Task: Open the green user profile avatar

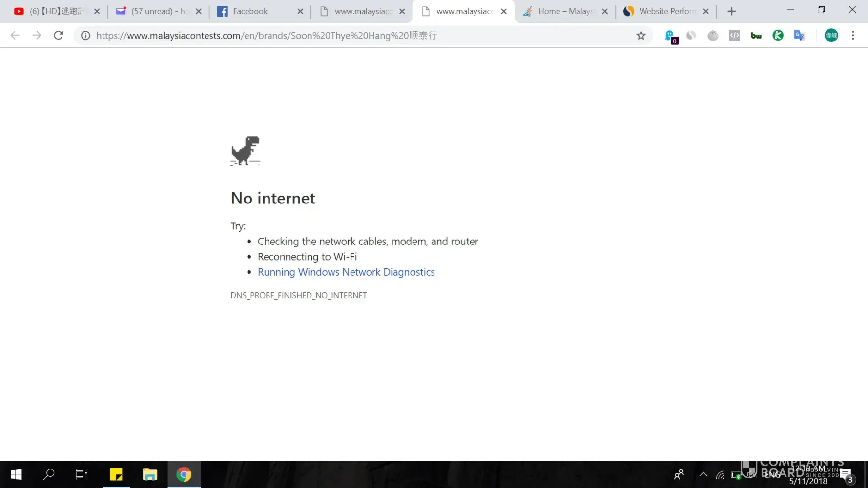Action: point(831,35)
